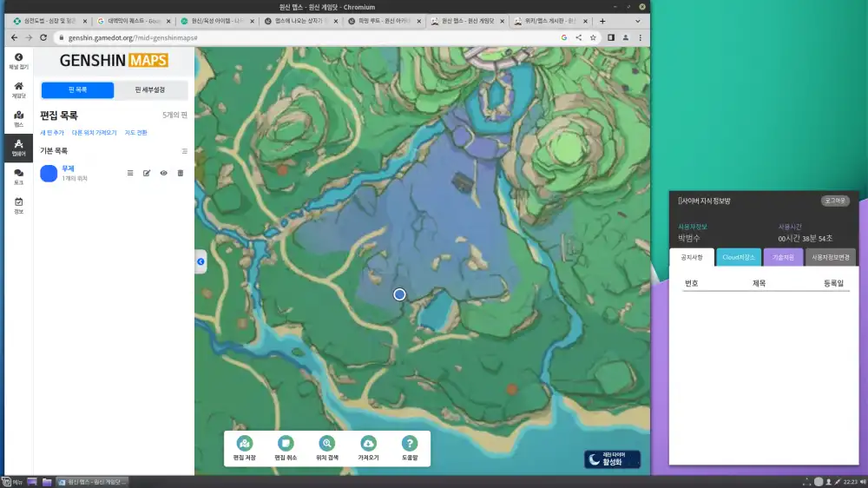Toggle visibility of the 무제 pin

(x=163, y=173)
